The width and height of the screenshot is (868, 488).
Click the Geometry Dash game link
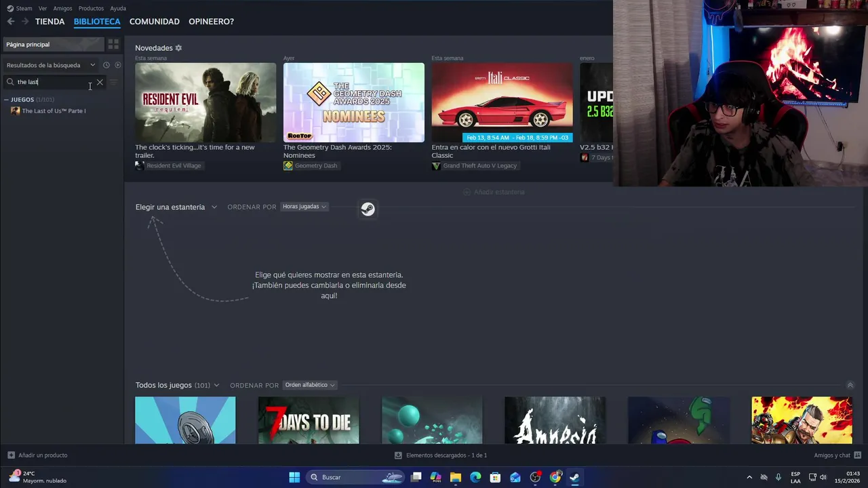point(316,165)
